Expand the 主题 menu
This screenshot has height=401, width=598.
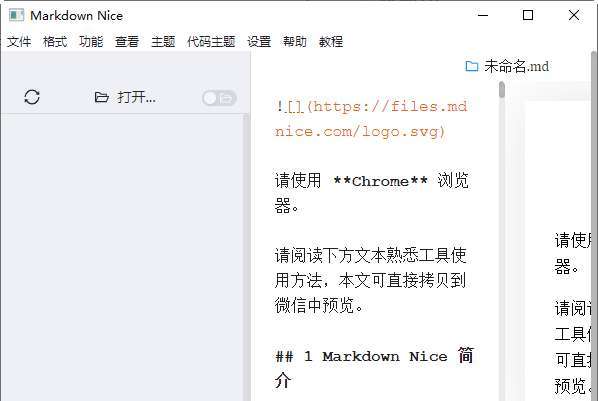point(163,41)
